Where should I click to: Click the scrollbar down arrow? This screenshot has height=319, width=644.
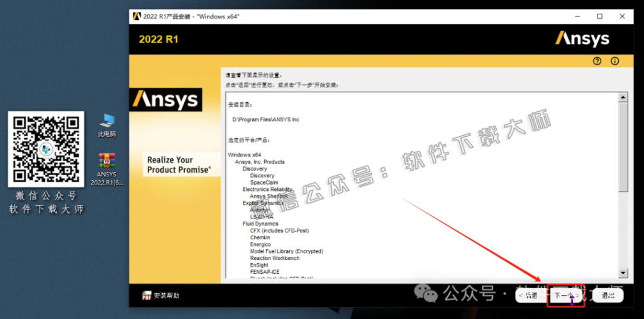pyautogui.click(x=623, y=273)
